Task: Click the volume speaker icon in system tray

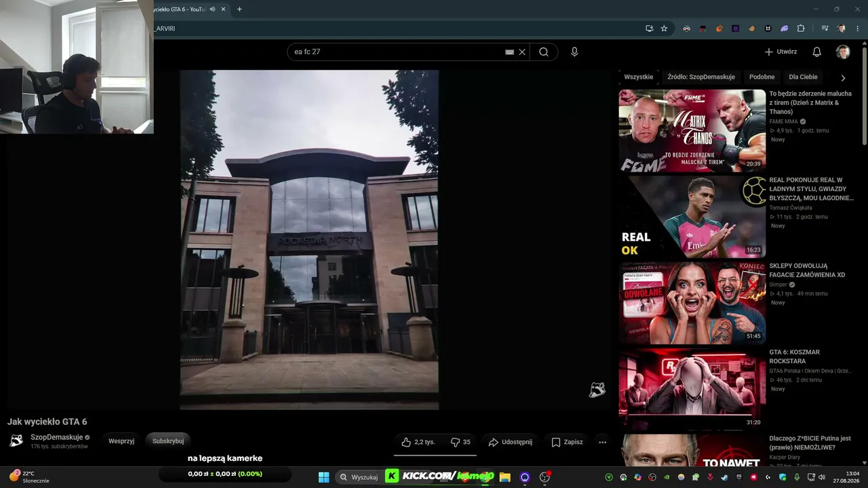Action: 821,477
